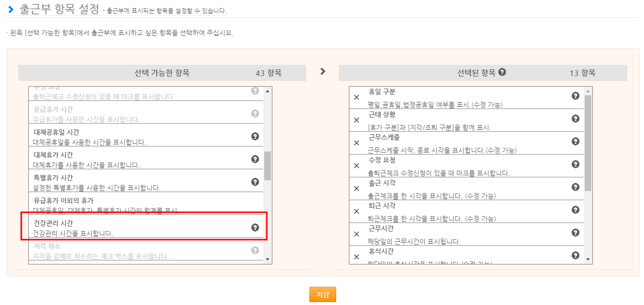The width and height of the screenshot is (644, 305).
Task: Remove 근무시간 from selected list
Action: tap(356, 234)
